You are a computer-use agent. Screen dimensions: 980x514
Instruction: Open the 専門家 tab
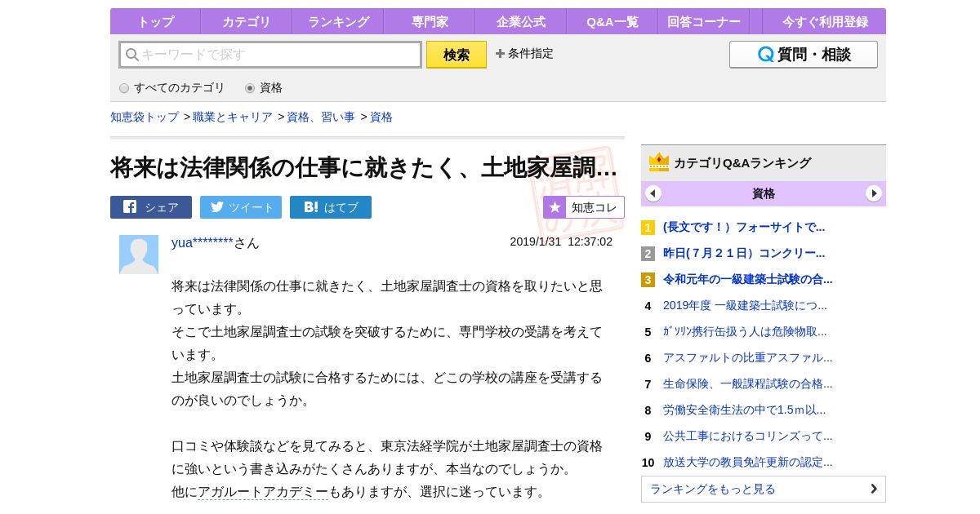(430, 21)
